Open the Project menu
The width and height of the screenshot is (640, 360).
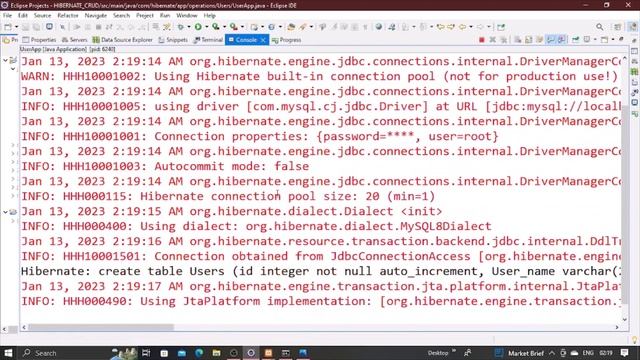point(144,16)
